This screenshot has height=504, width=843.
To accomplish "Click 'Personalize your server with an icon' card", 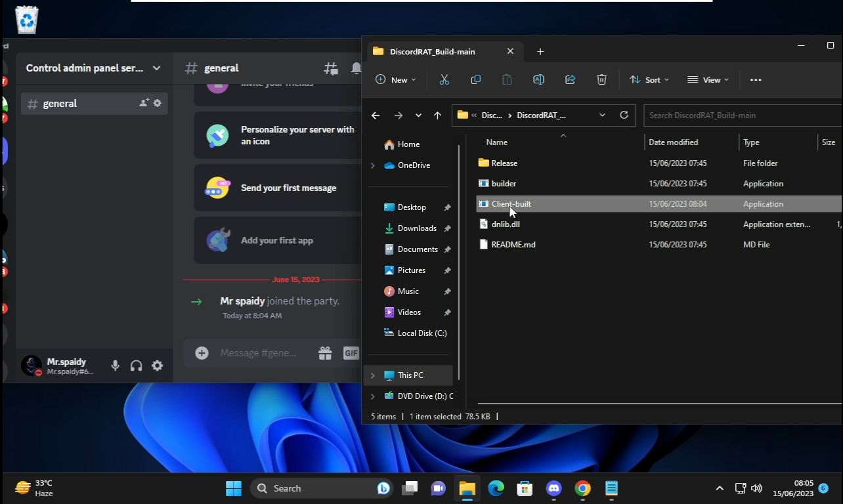I will [x=278, y=135].
